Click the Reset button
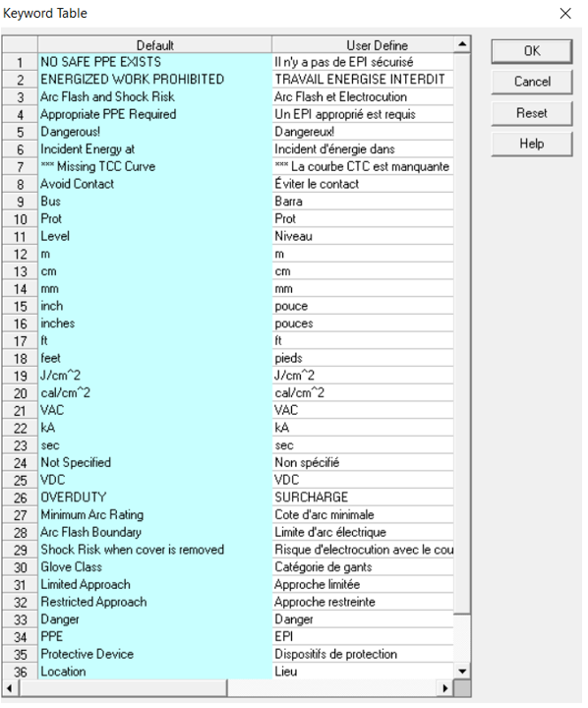 pos(532,113)
